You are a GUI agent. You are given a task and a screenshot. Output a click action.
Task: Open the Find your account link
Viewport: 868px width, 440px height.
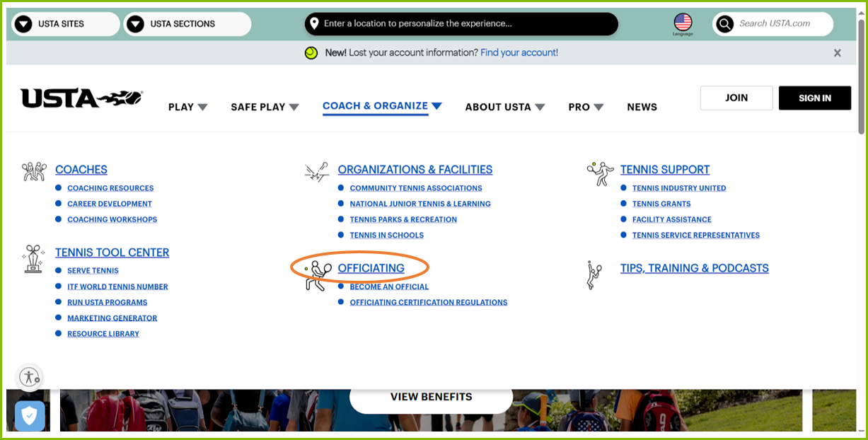point(519,52)
